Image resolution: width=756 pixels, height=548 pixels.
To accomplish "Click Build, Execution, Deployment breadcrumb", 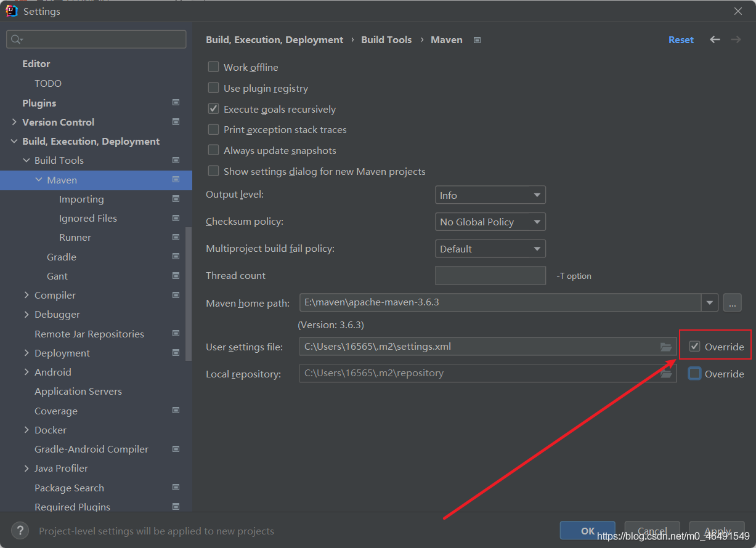I will click(x=274, y=39).
